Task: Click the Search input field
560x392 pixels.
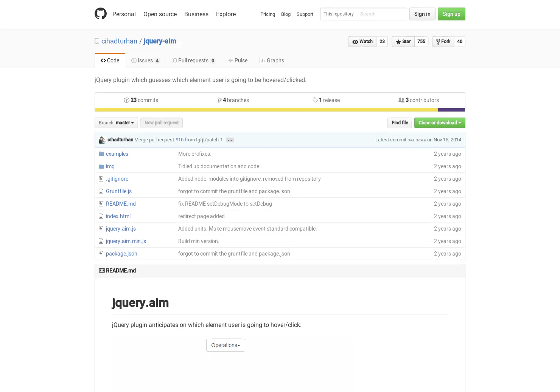Action: [x=382, y=14]
